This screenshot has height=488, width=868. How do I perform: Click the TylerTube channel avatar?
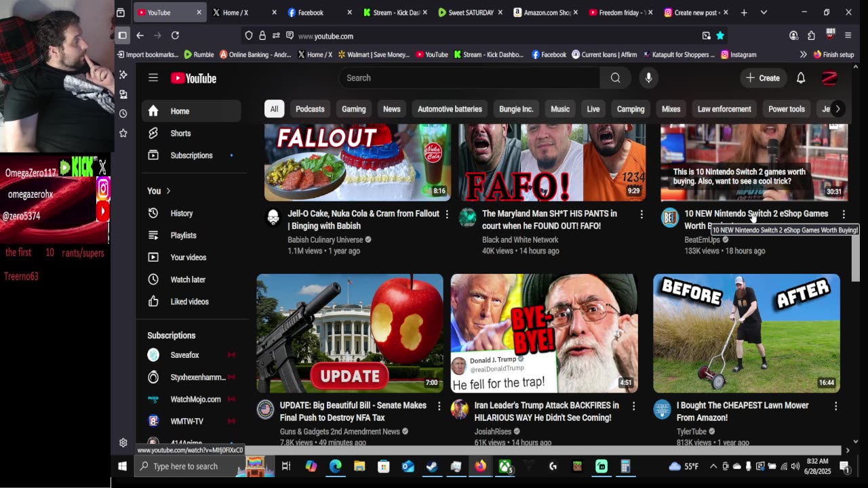tap(662, 409)
